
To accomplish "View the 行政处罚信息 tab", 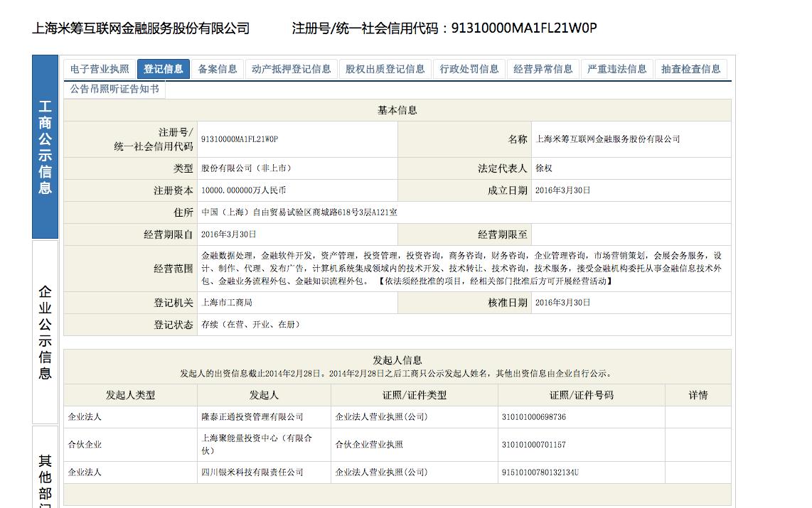I will coord(469,69).
